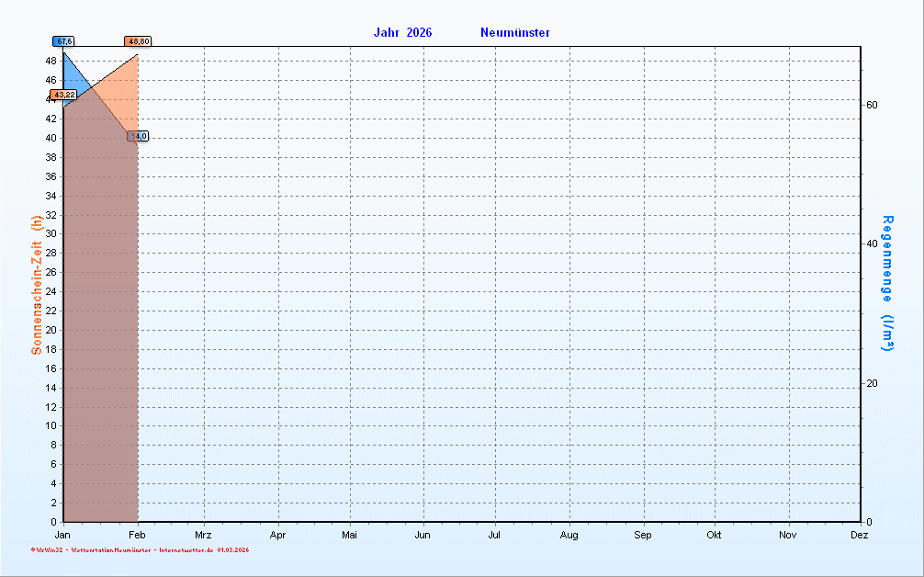Click the 60 tick on rain axis
Image resolution: width=924 pixels, height=577 pixels.
(x=873, y=105)
